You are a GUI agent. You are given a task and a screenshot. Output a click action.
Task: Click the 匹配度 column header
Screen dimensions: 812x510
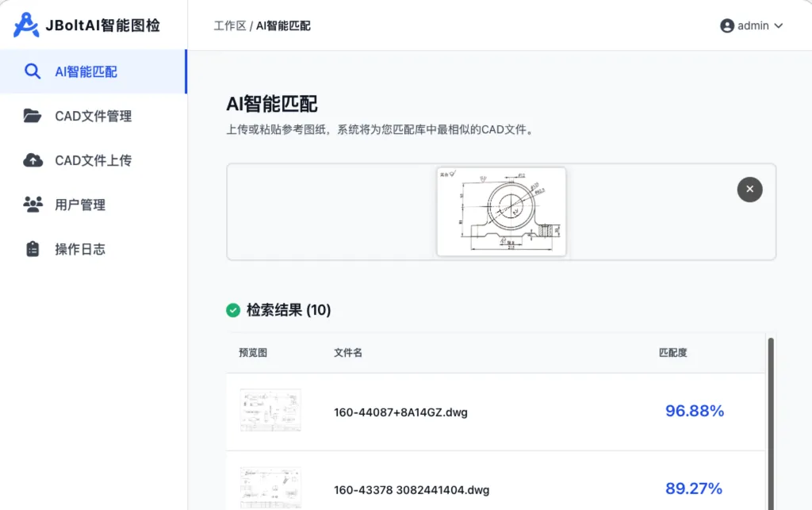(x=673, y=352)
